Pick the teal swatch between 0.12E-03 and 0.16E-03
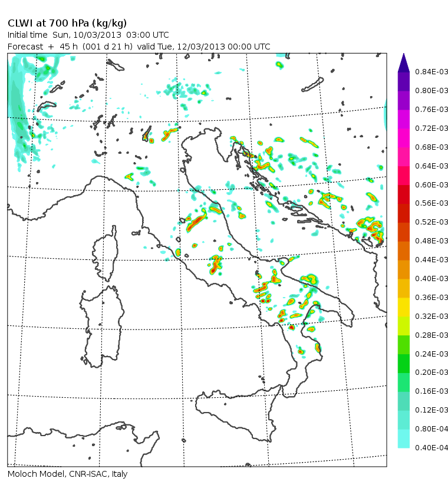The image size is (448, 488). click(403, 401)
